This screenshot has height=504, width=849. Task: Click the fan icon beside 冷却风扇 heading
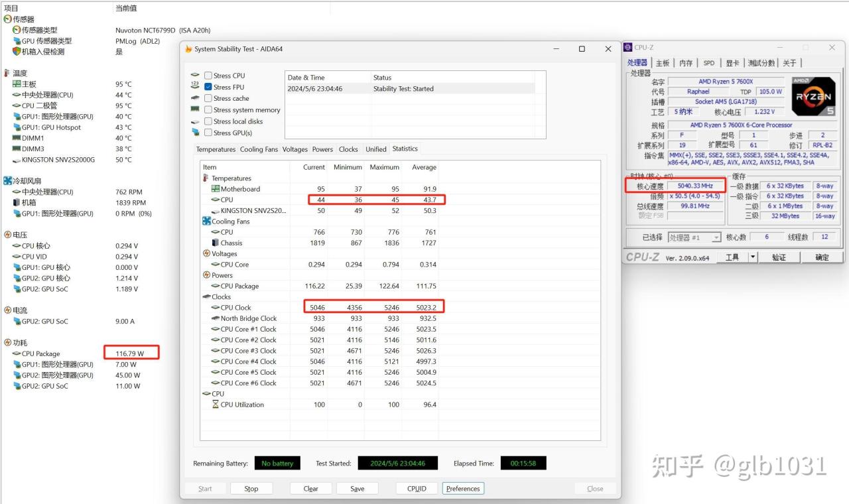coord(7,180)
